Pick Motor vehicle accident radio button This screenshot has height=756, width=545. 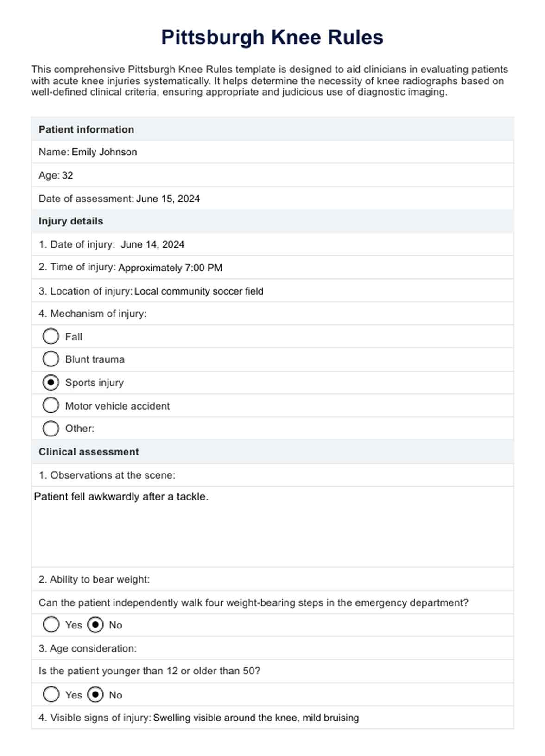[x=51, y=405]
